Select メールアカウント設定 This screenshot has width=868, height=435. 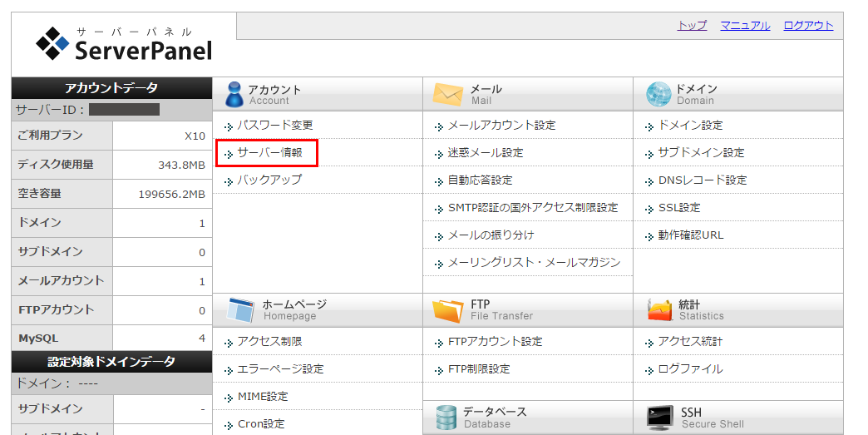tap(501, 126)
